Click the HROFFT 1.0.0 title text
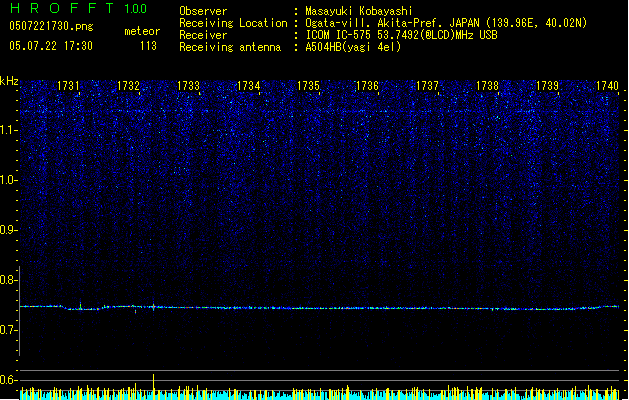The width and height of the screenshot is (629, 400). click(x=79, y=8)
